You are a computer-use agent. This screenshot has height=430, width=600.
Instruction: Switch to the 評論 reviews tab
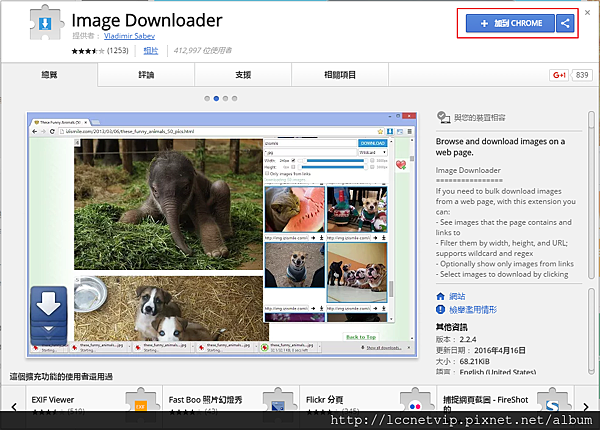coord(146,75)
